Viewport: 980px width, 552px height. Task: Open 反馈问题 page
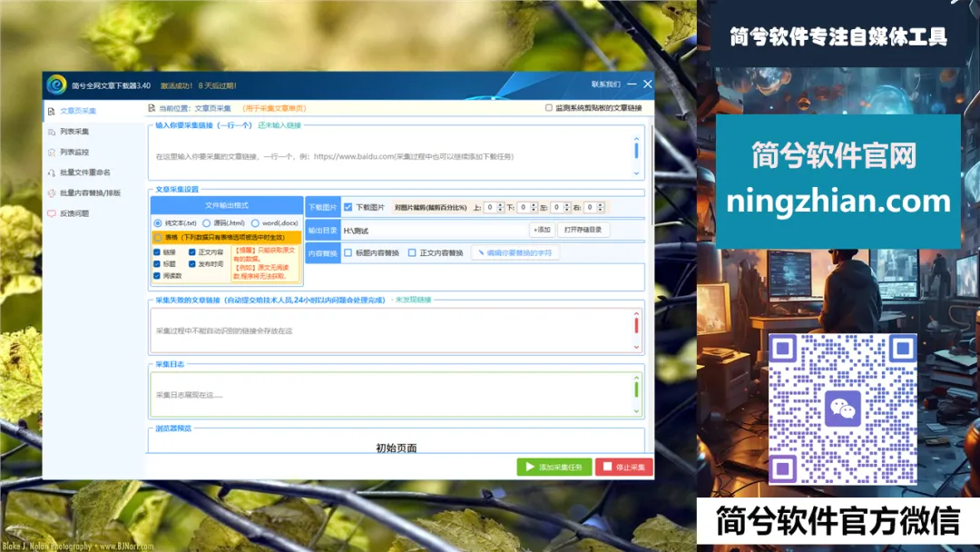point(74,213)
